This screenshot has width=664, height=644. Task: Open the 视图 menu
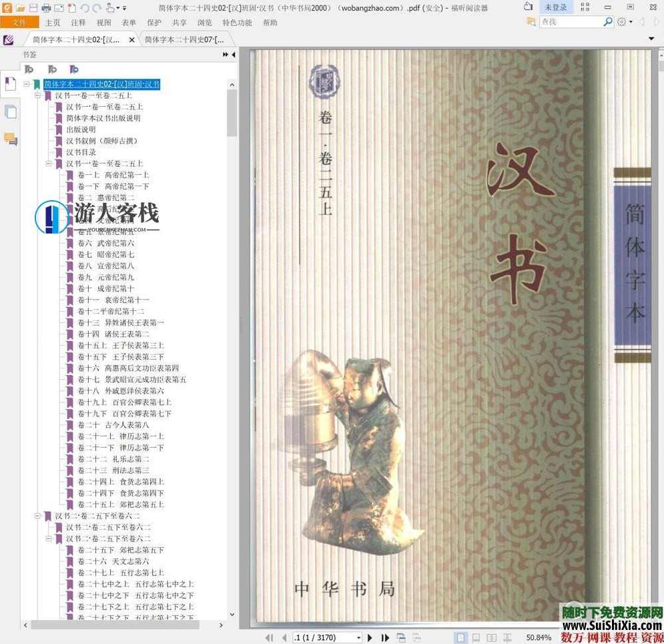[x=103, y=22]
